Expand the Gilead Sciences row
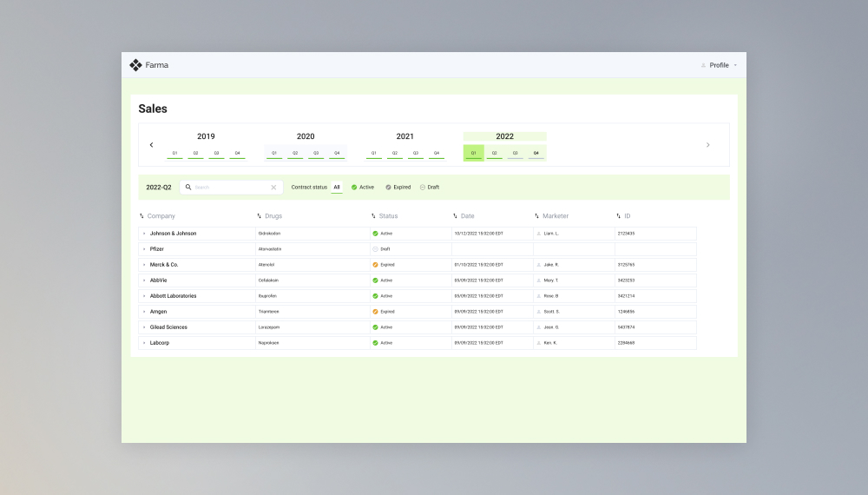868x495 pixels. (144, 327)
